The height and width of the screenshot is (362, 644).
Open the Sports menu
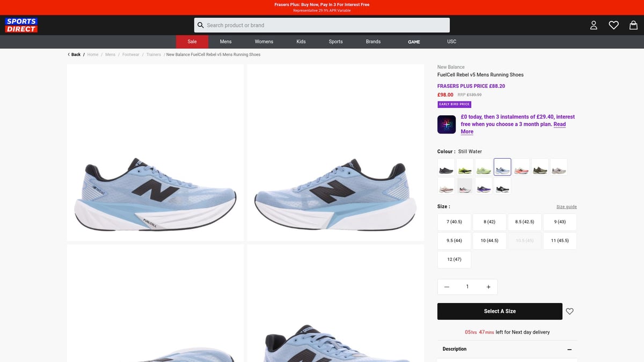click(x=336, y=42)
